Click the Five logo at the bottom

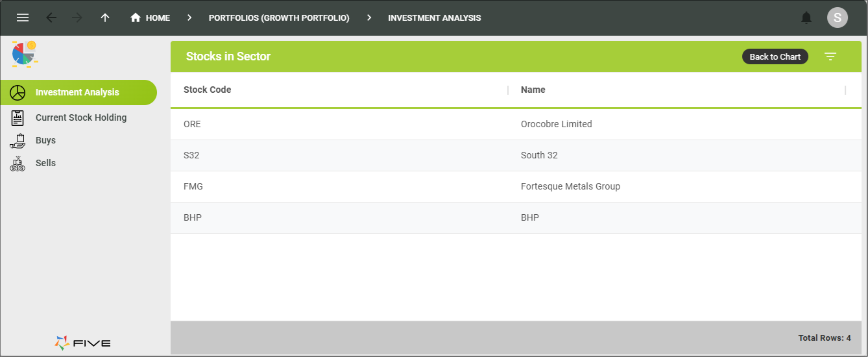point(82,343)
